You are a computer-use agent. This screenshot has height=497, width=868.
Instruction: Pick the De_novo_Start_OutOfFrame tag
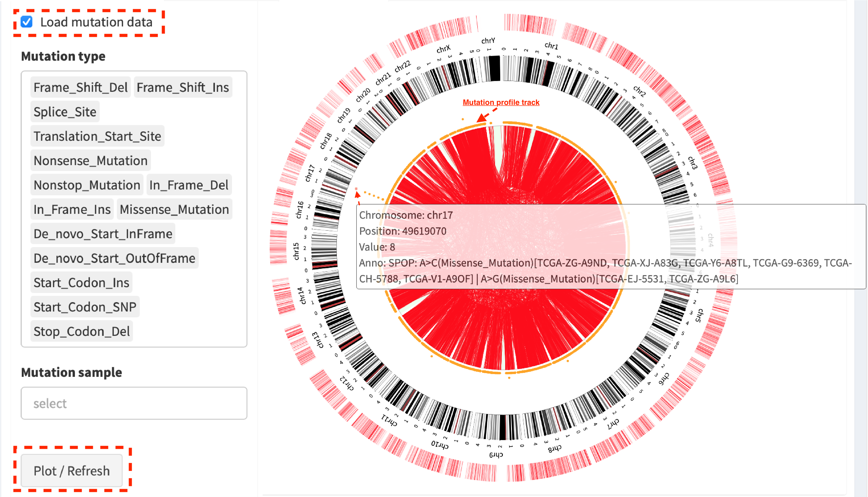114,258
